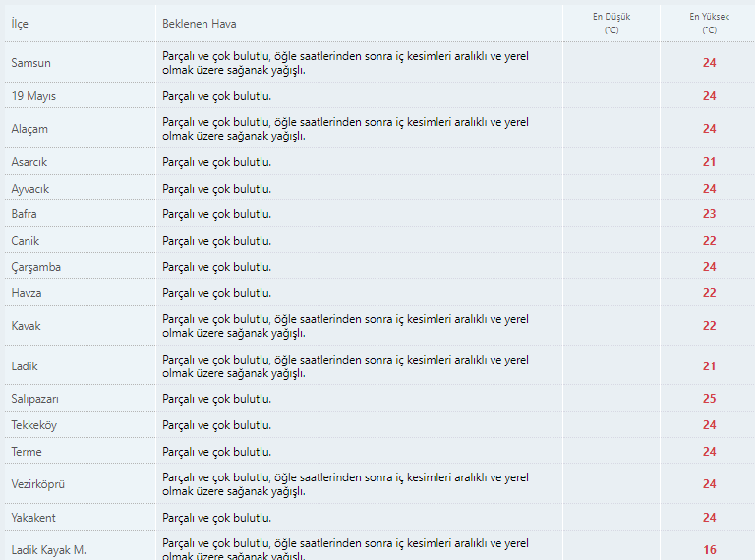
Task: Click the Canik weather forecast text
Action: (216, 241)
